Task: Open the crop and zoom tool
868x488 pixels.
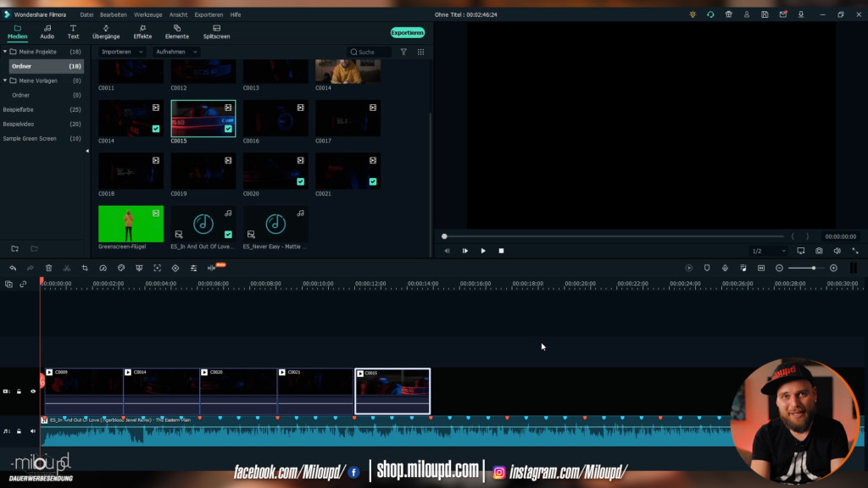Action: click(85, 268)
